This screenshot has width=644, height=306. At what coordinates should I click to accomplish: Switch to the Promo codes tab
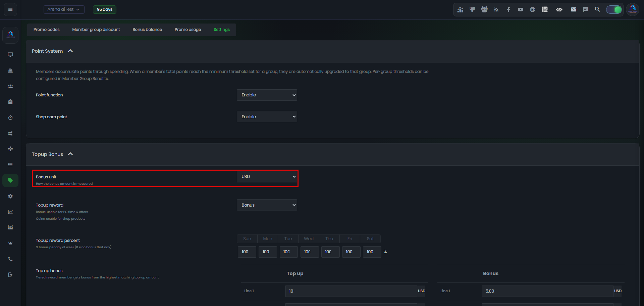[47, 30]
